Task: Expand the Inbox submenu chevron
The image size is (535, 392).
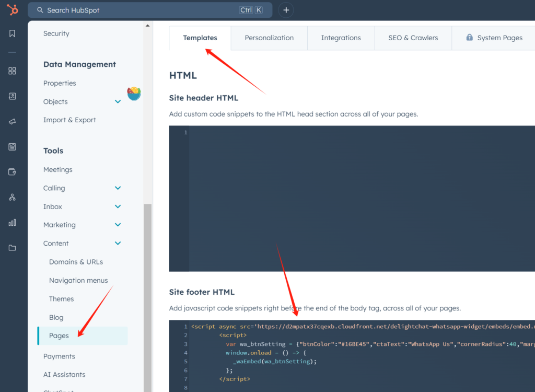Action: (x=118, y=206)
